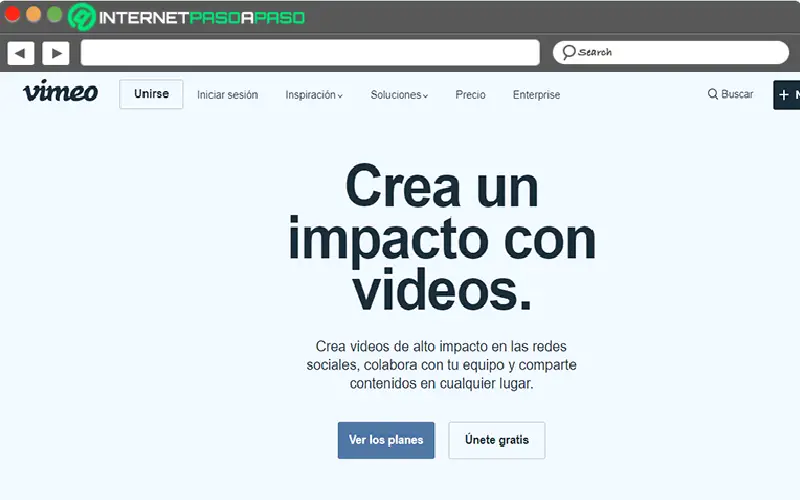800x500 pixels.
Task: Click the 'Crea videos de alto impacto' paragraph
Action: point(441,365)
